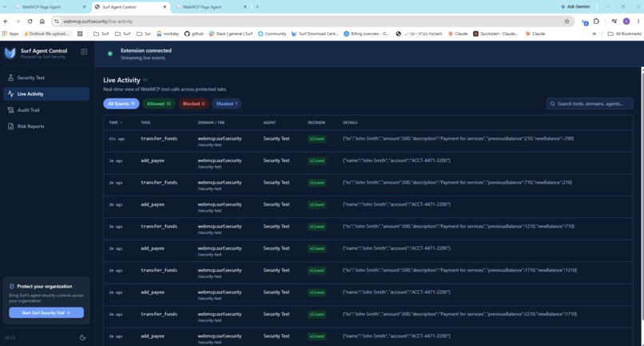Open the Chrome three-dot menu

(x=638, y=22)
